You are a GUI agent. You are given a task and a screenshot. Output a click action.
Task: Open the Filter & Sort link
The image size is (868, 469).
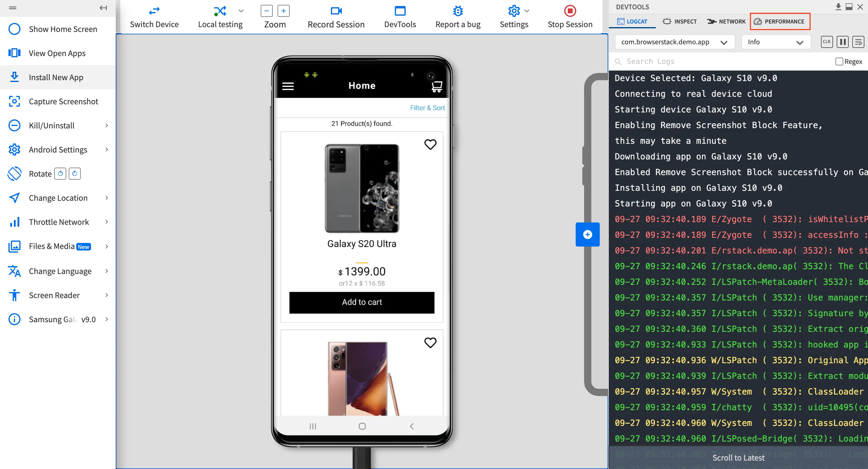[427, 108]
